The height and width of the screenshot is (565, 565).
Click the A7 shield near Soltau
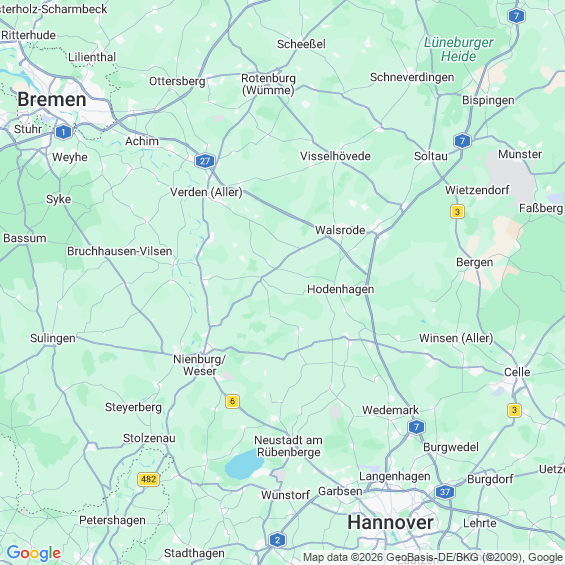click(x=462, y=141)
